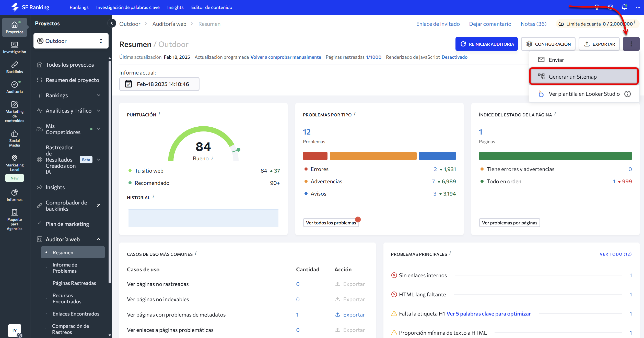
Task: Open the Outdoor project selector dropdown
Action: pos(71,41)
